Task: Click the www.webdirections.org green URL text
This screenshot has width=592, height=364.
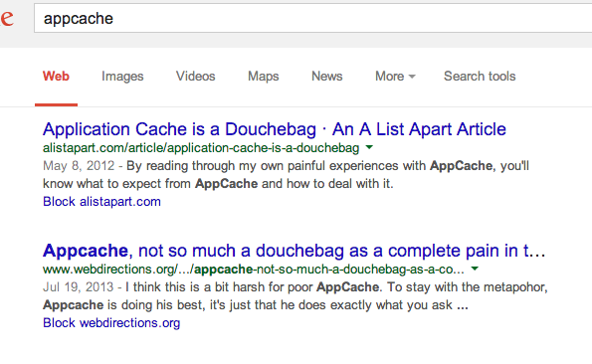Action: point(254,270)
